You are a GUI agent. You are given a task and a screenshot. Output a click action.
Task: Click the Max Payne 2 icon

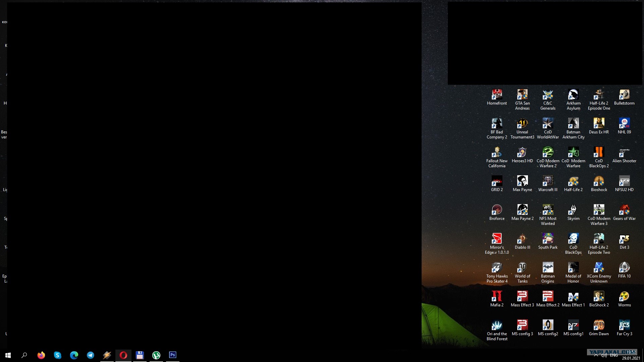point(522,213)
